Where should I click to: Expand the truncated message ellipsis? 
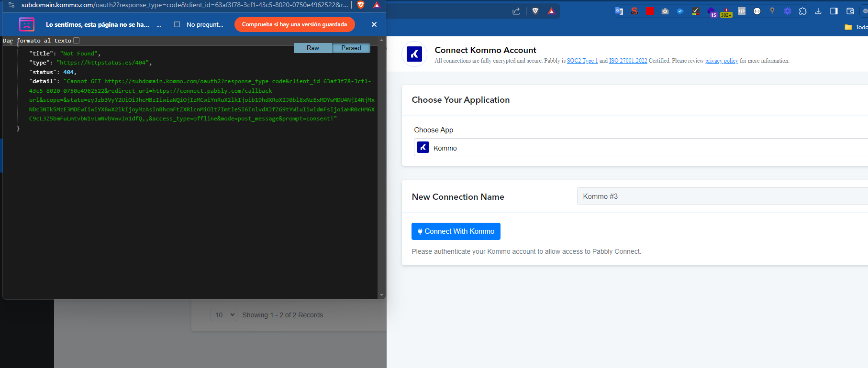(x=159, y=25)
